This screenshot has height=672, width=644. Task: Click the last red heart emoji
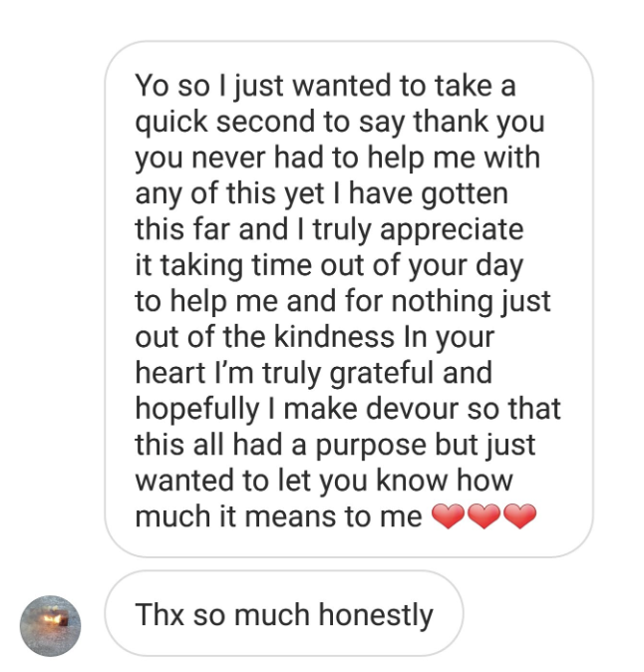tap(519, 516)
